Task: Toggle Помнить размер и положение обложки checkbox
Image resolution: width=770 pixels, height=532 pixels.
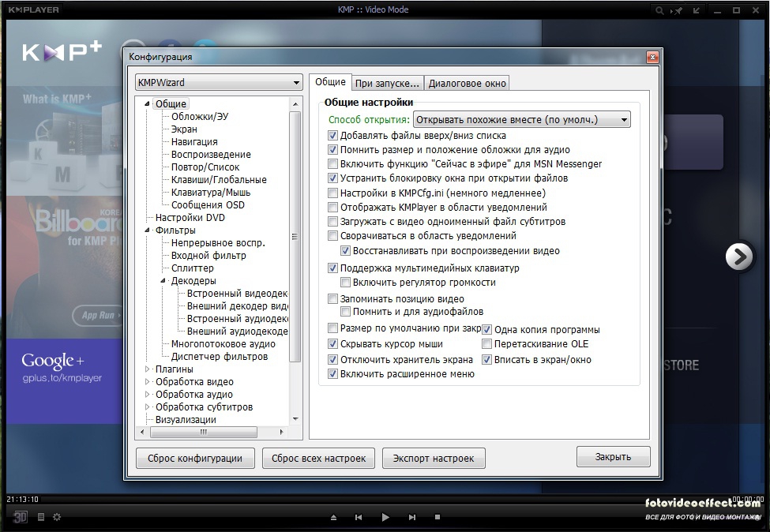Action: tap(333, 150)
